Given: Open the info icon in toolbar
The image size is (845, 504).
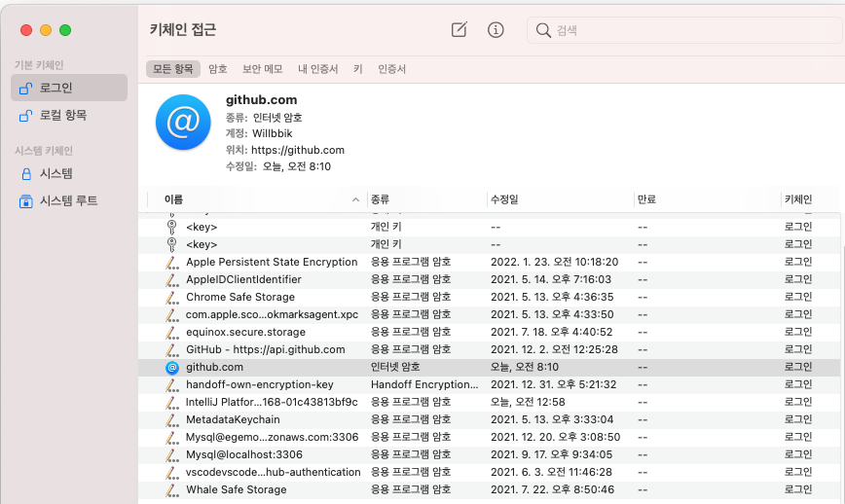Looking at the screenshot, I should (x=496, y=29).
